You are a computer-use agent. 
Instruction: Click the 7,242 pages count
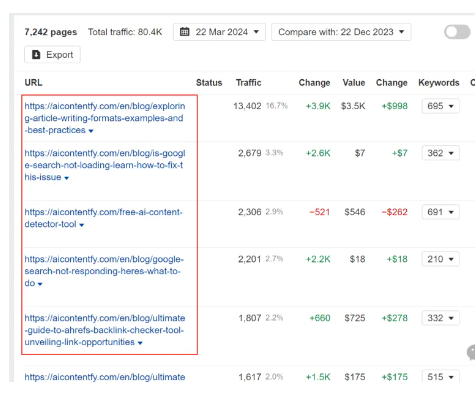[51, 32]
